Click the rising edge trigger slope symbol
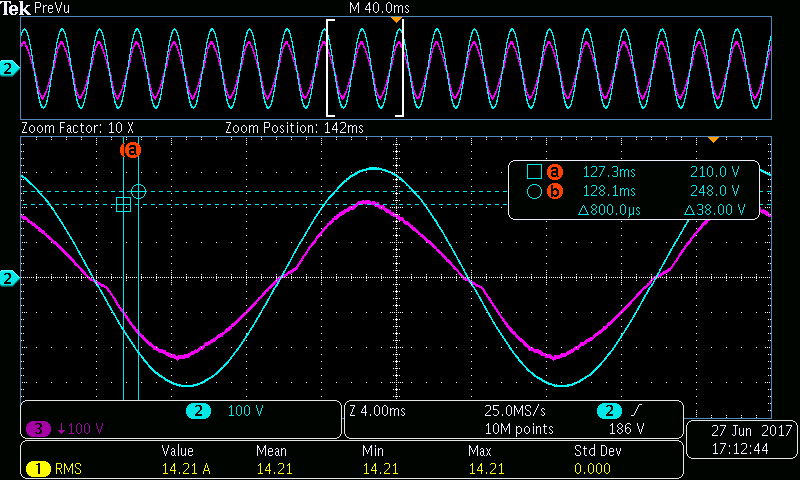This screenshot has width=800, height=480. pyautogui.click(x=637, y=410)
